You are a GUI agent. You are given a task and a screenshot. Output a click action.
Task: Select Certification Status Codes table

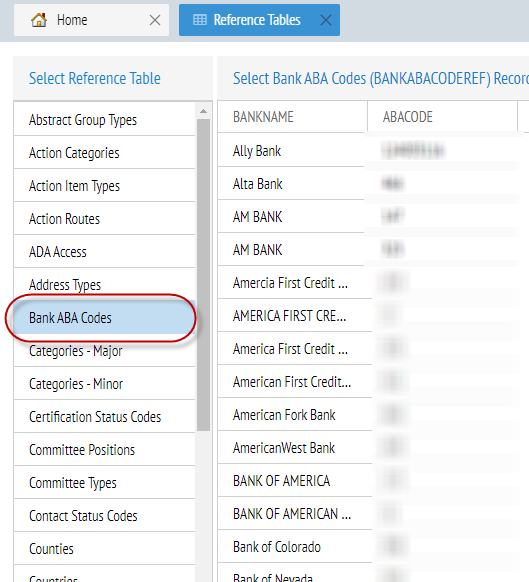(x=104, y=417)
